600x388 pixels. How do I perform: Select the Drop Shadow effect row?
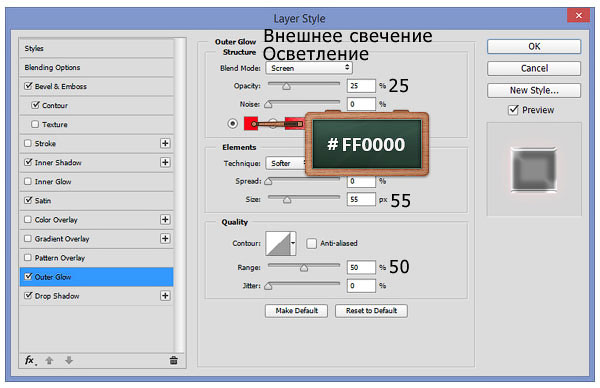click(96, 295)
